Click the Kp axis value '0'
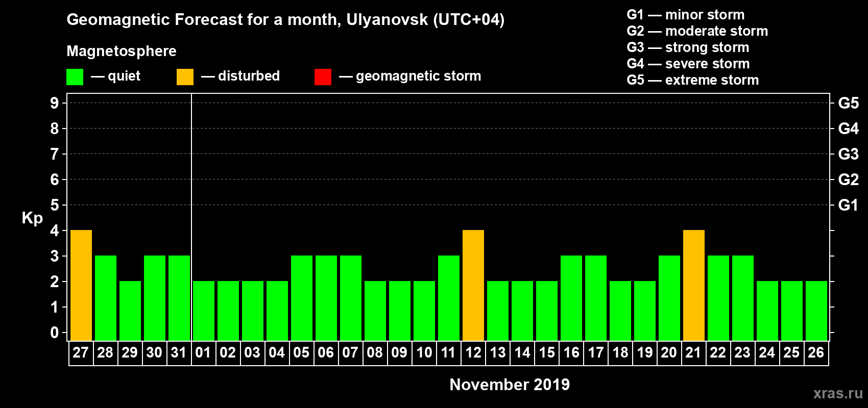Screen dimensions: 868x408 click(55, 333)
